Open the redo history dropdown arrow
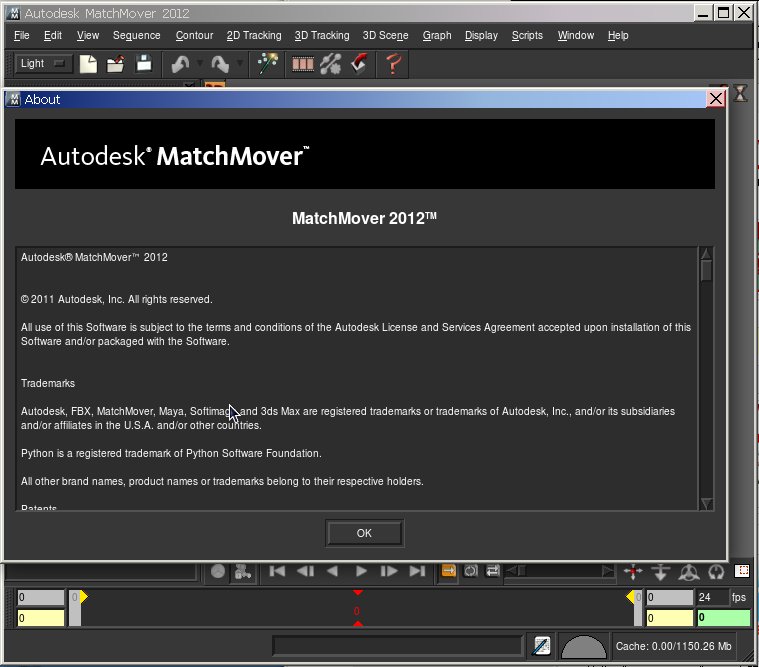Viewport: 759px width, 667px height. pos(240,63)
